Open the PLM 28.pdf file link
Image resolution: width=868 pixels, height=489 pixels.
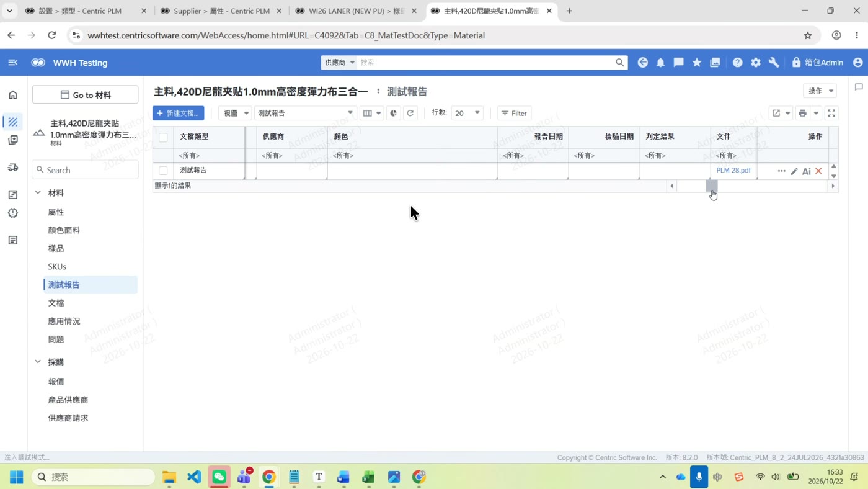[733, 171]
